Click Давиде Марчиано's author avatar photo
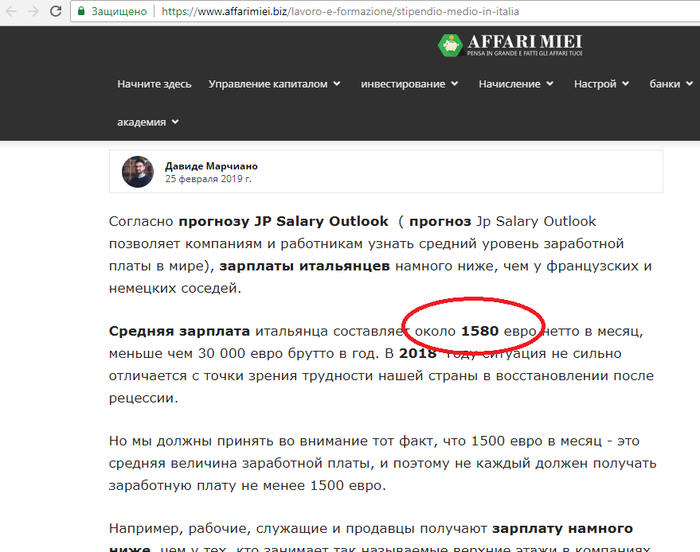The height and width of the screenshot is (552, 700). [x=138, y=172]
